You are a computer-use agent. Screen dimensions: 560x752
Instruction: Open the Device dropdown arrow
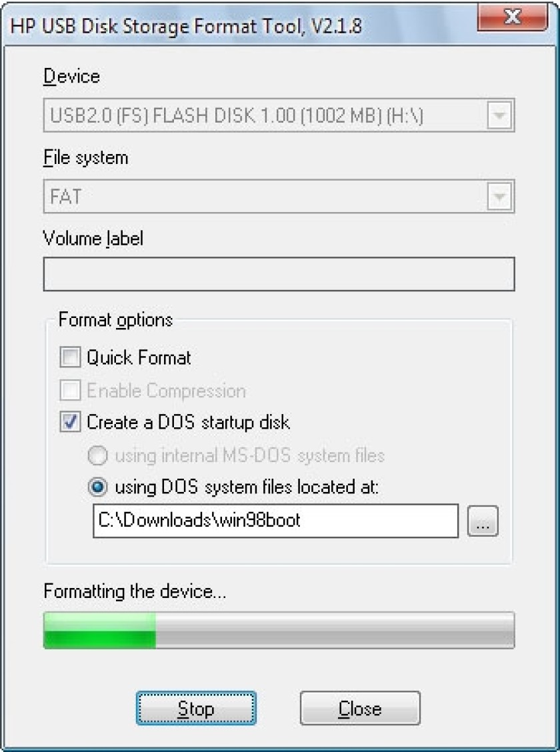coord(499,115)
